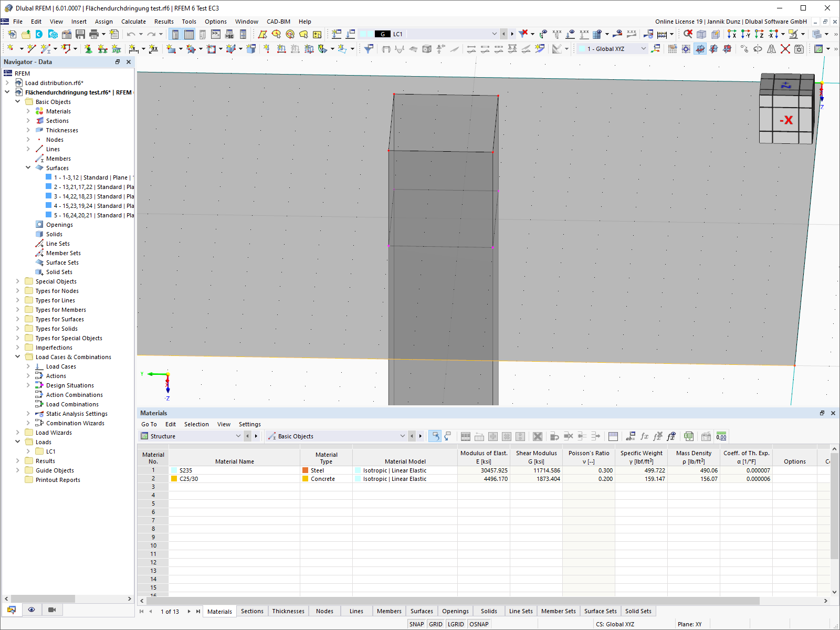Click view in X direction icon
840x630 pixels.
(x=732, y=34)
